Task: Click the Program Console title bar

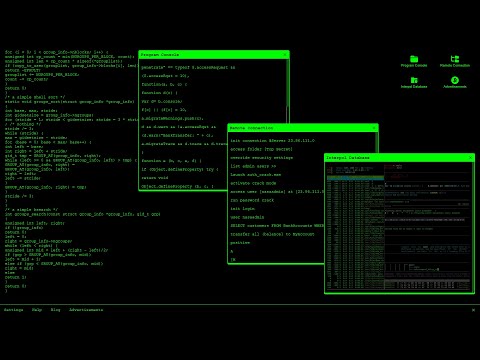Action: [x=214, y=55]
